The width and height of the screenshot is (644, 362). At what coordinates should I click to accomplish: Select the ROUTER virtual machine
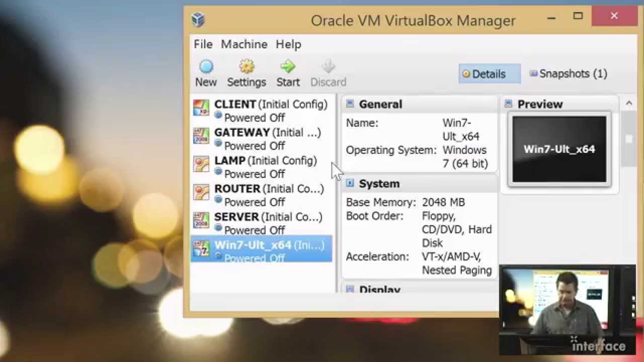(x=262, y=195)
